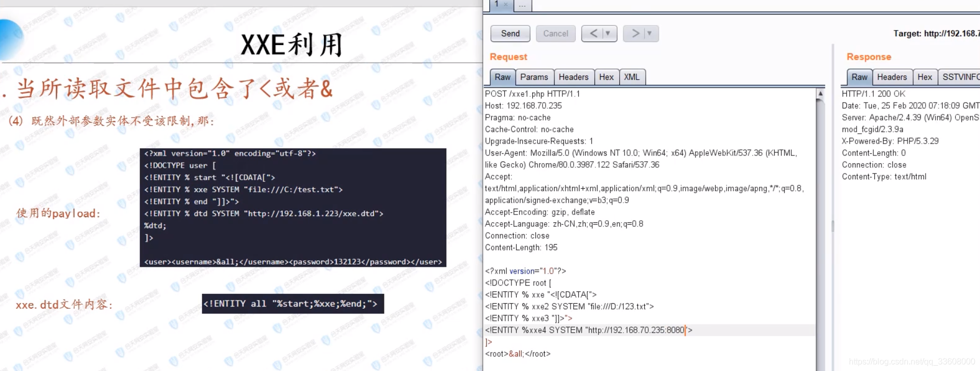Click the <!DOCTYPE root [ line
The image size is (980, 371).
point(518,283)
